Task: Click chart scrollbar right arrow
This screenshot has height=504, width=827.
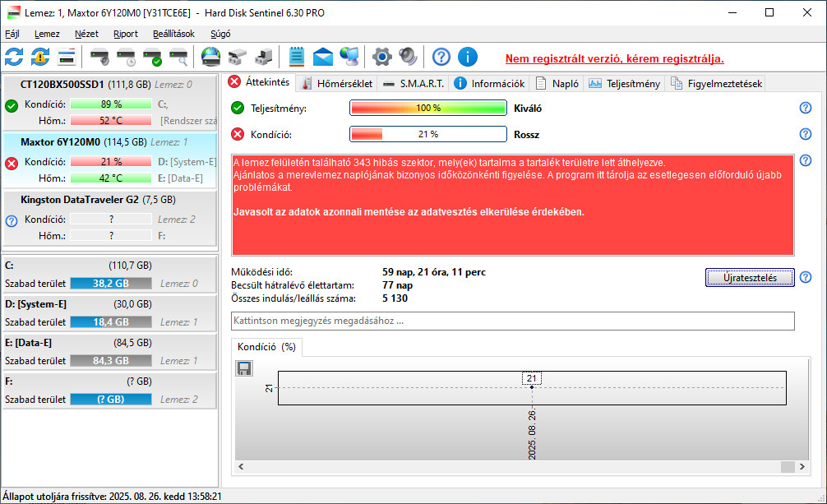Action: [x=802, y=466]
